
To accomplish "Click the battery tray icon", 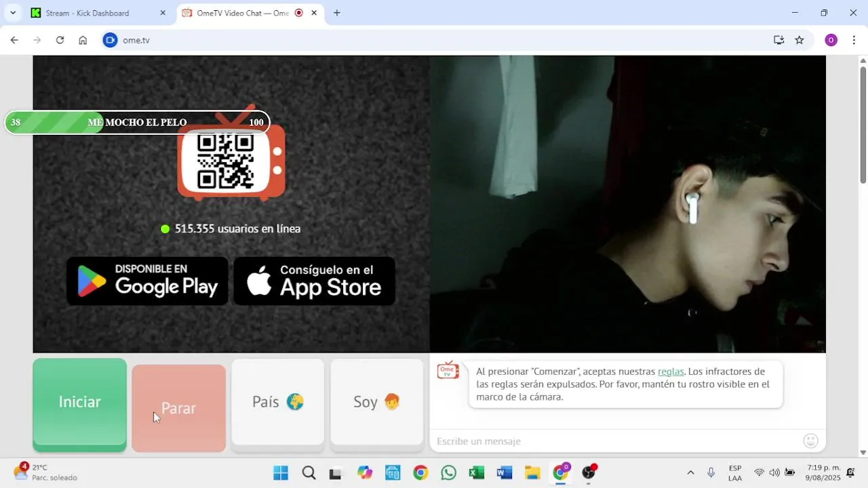I will click(x=790, y=472).
